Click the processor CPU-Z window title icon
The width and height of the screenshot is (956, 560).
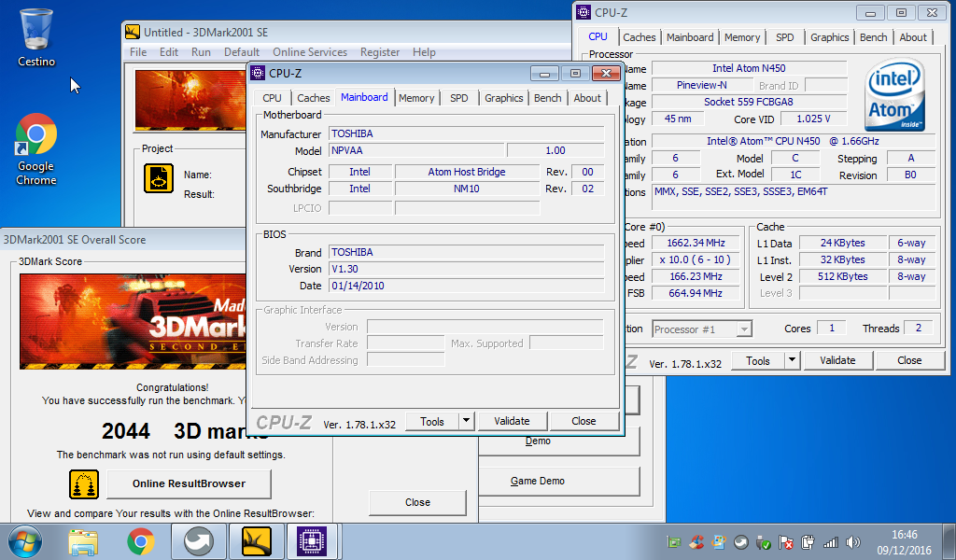[x=583, y=12]
